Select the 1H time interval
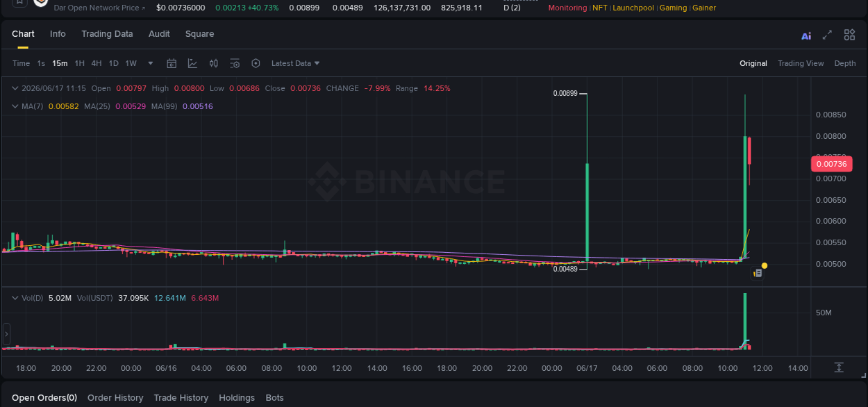 tap(80, 63)
